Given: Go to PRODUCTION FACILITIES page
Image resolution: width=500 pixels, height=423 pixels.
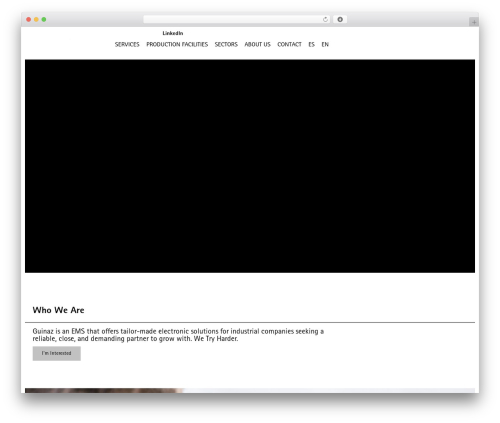Looking at the screenshot, I should pyautogui.click(x=177, y=44).
